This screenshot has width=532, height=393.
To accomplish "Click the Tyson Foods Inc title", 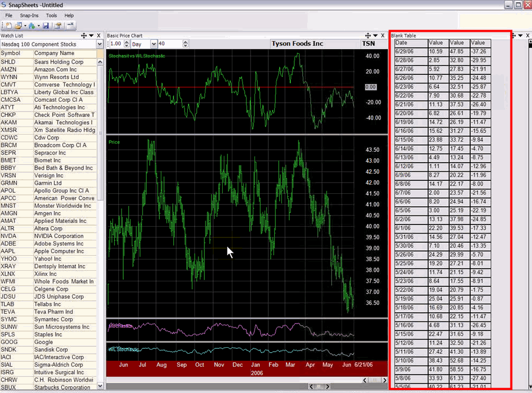I will pyautogui.click(x=297, y=44).
